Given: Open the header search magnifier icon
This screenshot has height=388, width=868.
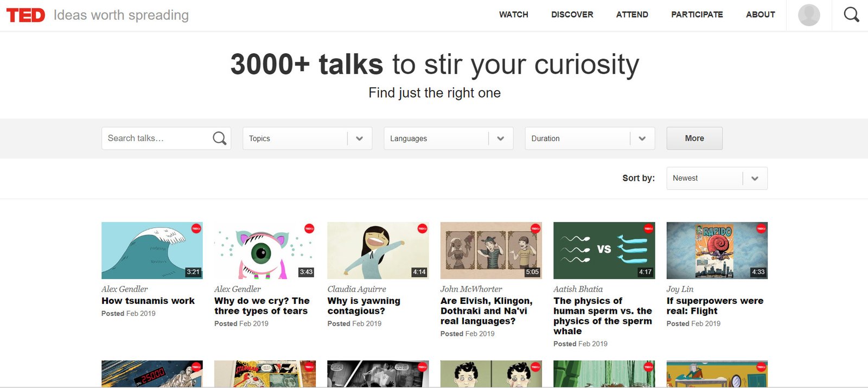Looking at the screenshot, I should click(851, 15).
